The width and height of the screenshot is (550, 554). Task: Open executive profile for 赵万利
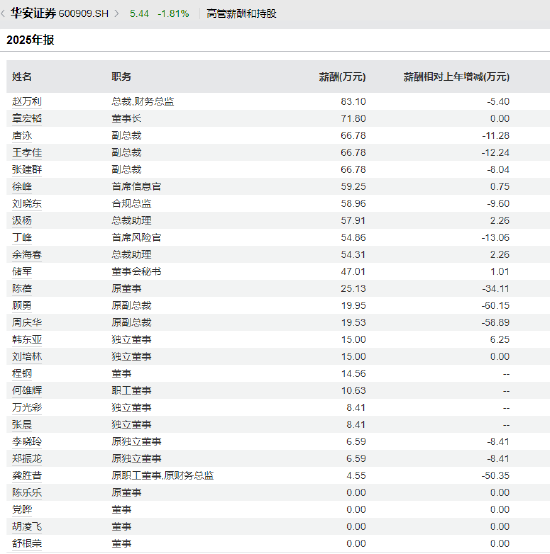pos(27,102)
